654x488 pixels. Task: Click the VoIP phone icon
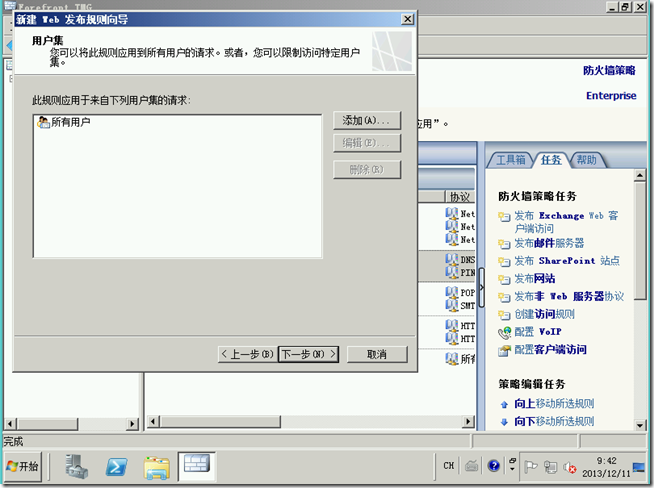pyautogui.click(x=504, y=333)
